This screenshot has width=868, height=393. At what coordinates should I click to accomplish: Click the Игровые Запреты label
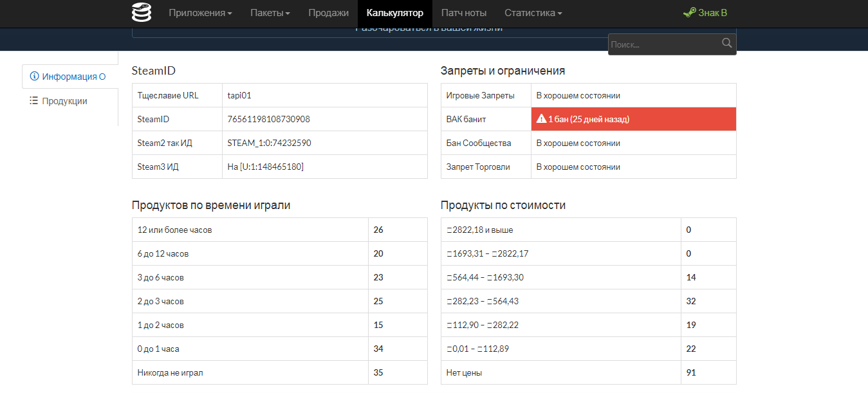tap(481, 95)
